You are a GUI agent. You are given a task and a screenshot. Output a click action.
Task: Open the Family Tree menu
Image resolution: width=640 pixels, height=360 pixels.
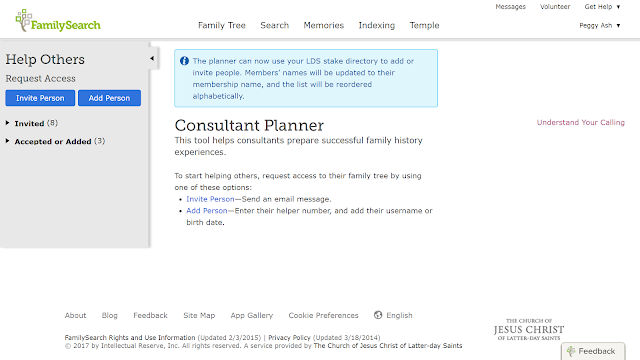coord(222,25)
